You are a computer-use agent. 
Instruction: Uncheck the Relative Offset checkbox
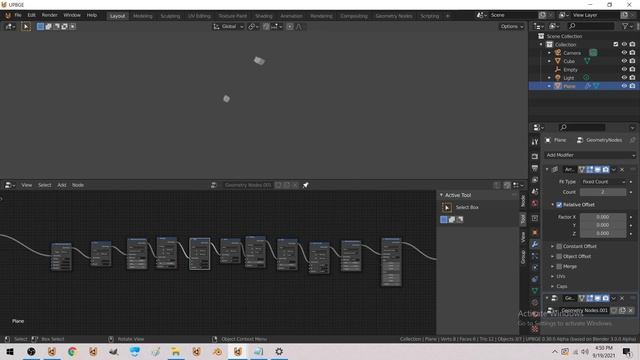coord(559,204)
